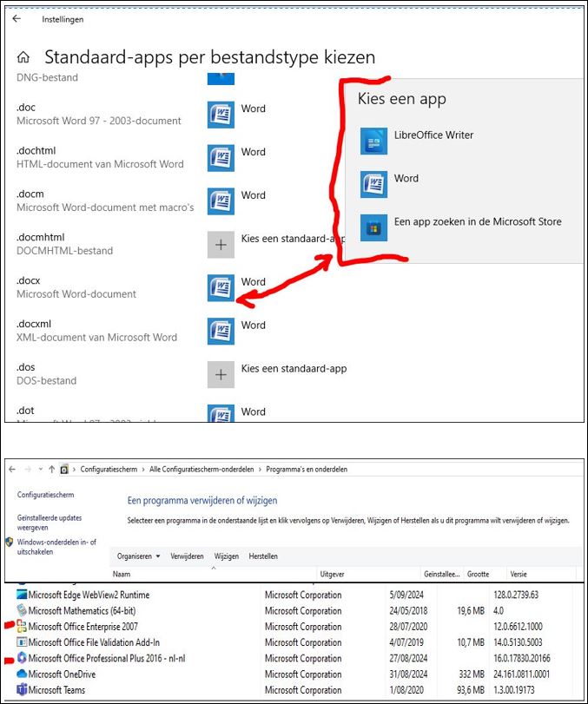
Task: Click Herstellen in the toolbar
Action: pos(263,556)
